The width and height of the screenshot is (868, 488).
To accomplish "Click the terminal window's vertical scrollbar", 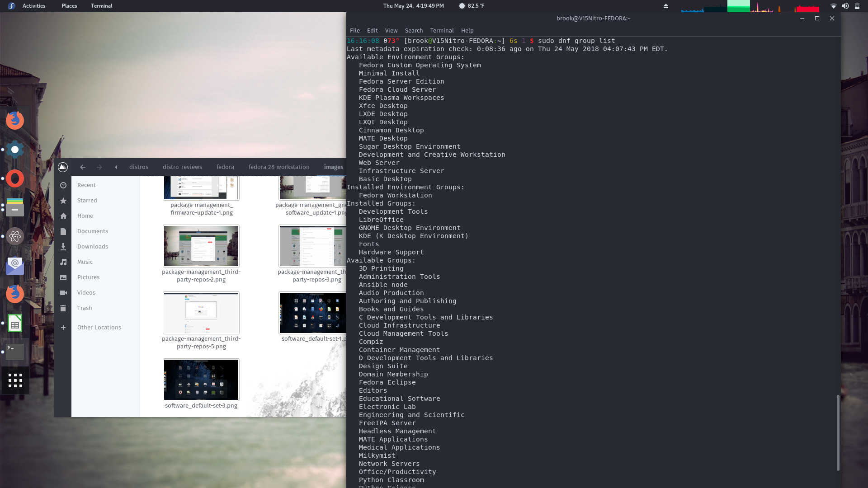I will coord(838,433).
